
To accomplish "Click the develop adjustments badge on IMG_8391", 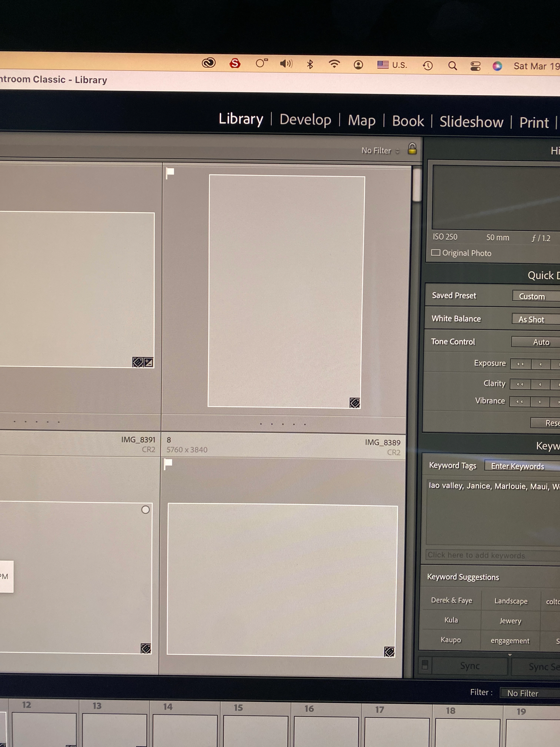I will pos(149,363).
